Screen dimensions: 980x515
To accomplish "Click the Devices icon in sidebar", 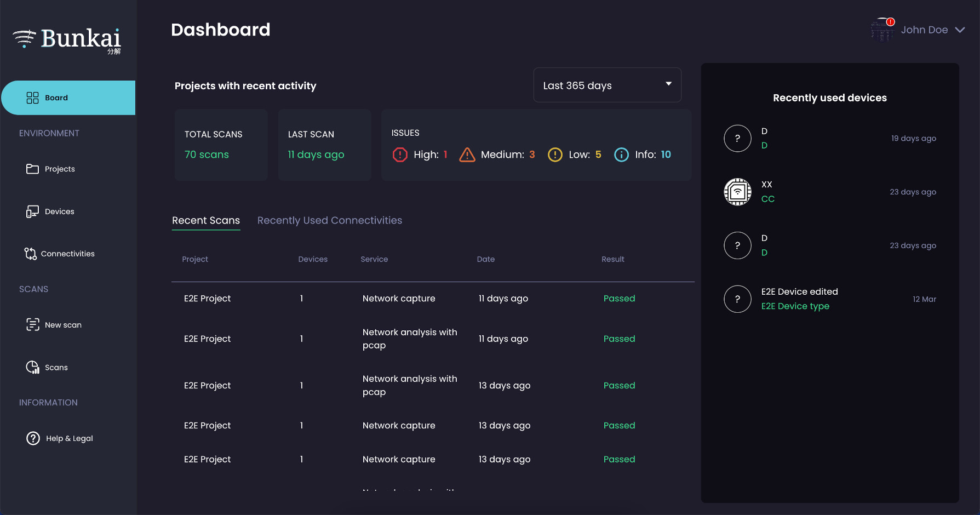I will click(x=32, y=211).
